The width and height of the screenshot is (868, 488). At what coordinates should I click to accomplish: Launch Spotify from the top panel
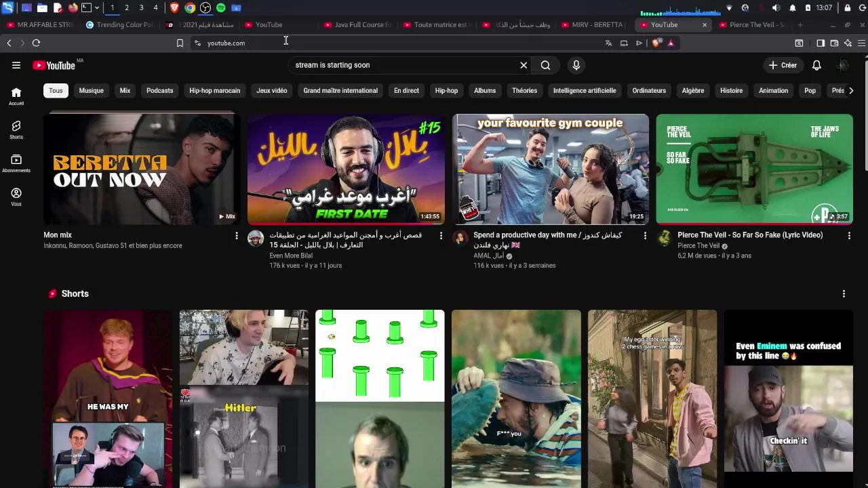pyautogui.click(x=221, y=7)
